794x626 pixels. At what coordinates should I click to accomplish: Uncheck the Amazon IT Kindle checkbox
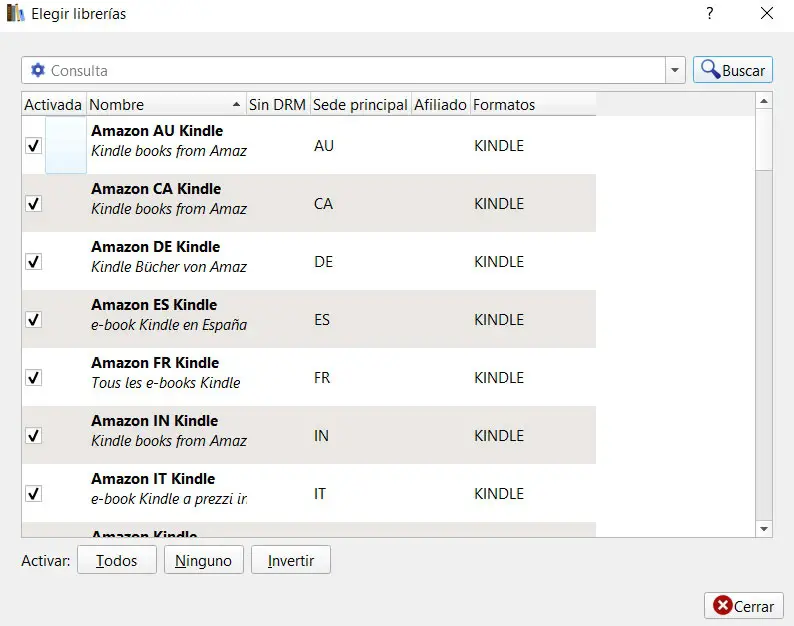(x=33, y=494)
